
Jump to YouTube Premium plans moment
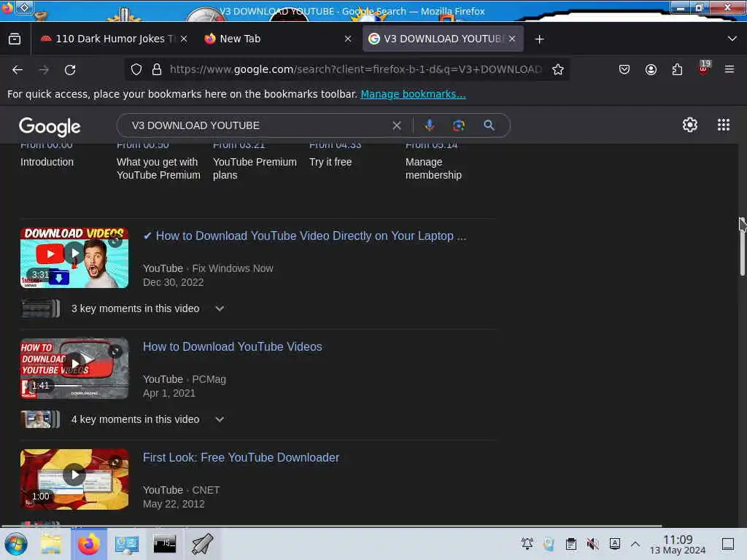click(x=255, y=168)
